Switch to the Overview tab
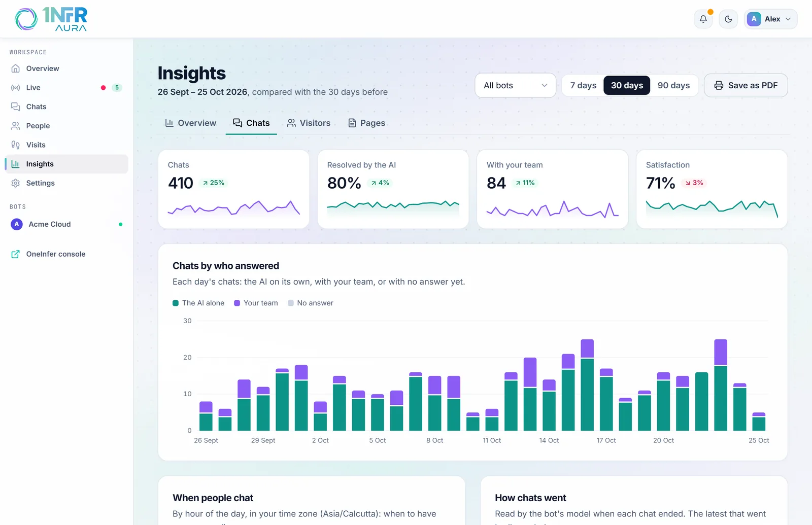The image size is (812, 525). tap(191, 123)
